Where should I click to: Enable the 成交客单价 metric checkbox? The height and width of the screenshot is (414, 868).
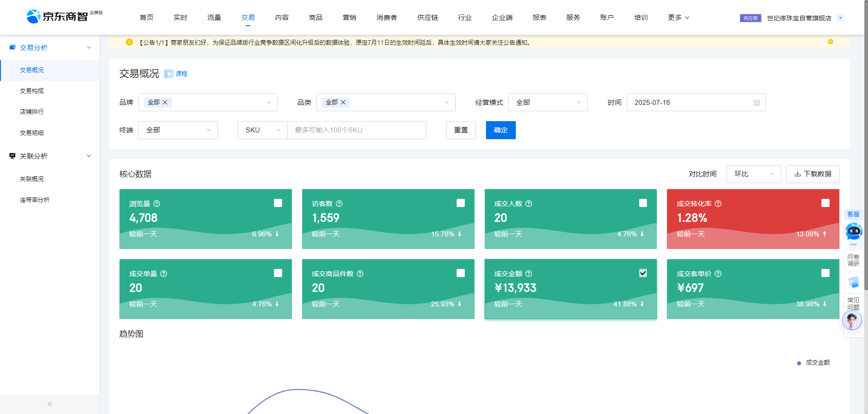point(825,273)
